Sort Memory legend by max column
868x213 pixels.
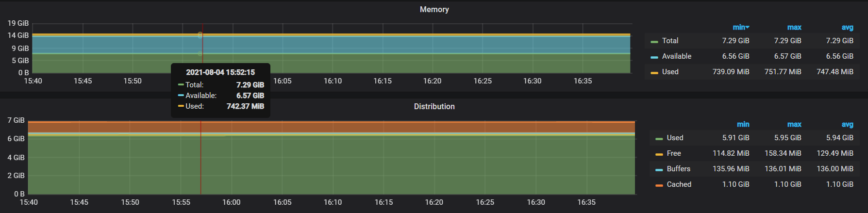(x=794, y=28)
